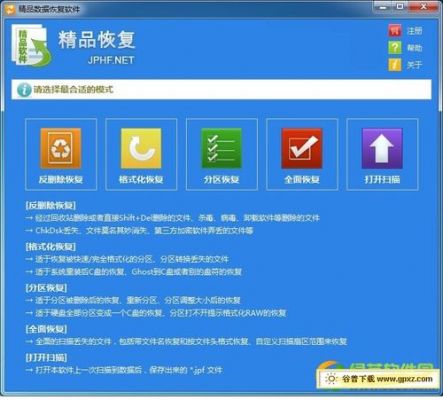Image resolution: width=443 pixels, height=400 pixels.
Task: Select 格式化恢复 mode label
Action: pos(141,180)
